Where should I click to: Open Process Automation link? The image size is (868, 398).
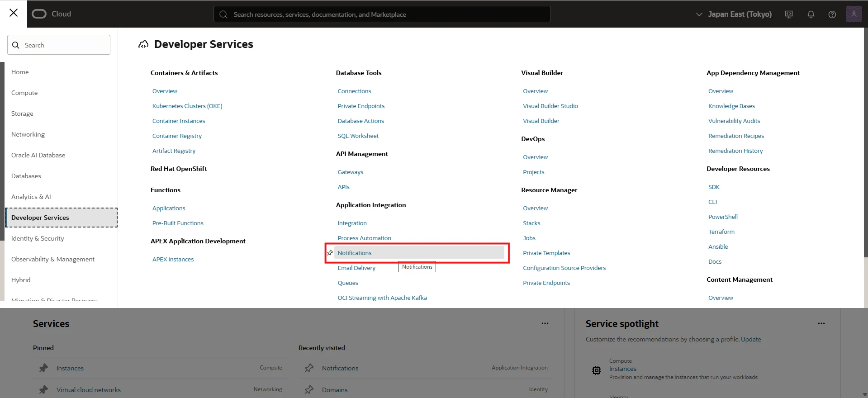coord(364,238)
